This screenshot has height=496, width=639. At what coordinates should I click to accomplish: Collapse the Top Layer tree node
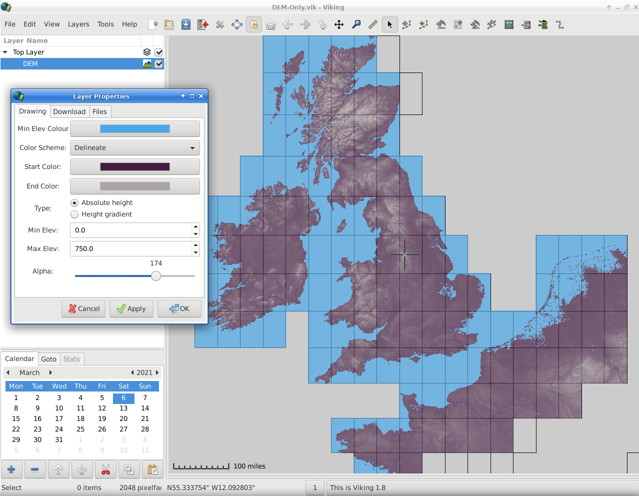pyautogui.click(x=5, y=52)
